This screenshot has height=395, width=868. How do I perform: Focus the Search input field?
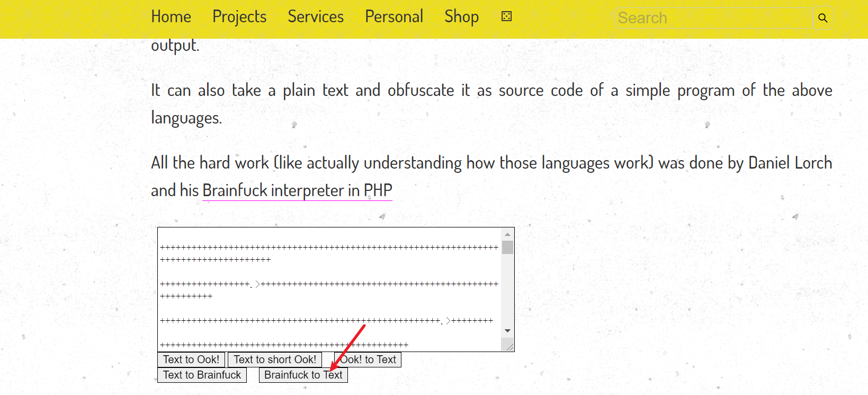(x=713, y=18)
